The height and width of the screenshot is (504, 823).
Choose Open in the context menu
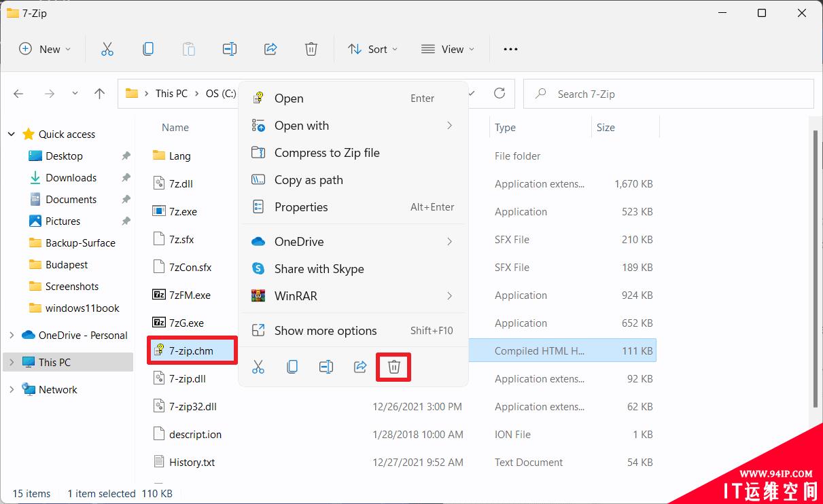tap(353, 98)
